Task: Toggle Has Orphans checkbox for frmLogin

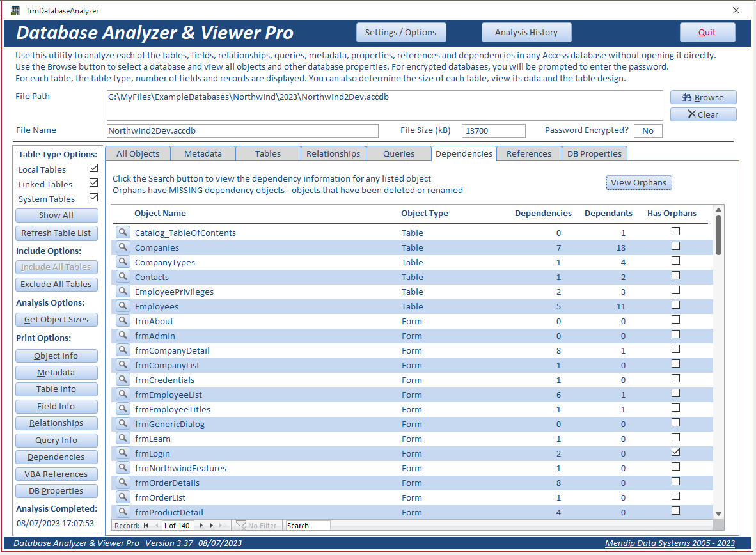Action: coord(675,452)
